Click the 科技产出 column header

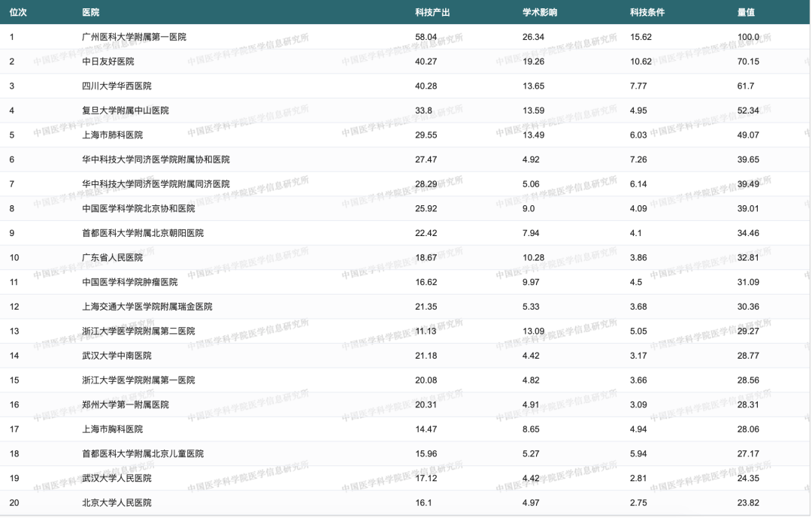[432, 13]
